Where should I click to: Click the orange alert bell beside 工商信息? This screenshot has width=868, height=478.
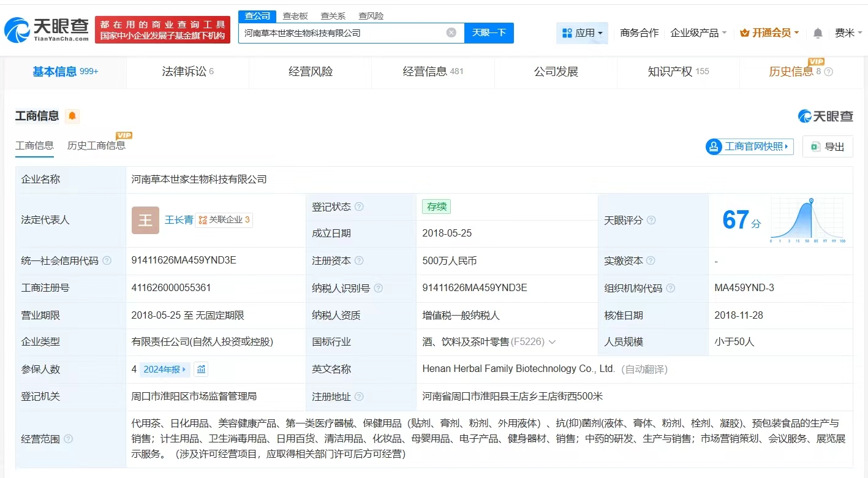point(72,116)
